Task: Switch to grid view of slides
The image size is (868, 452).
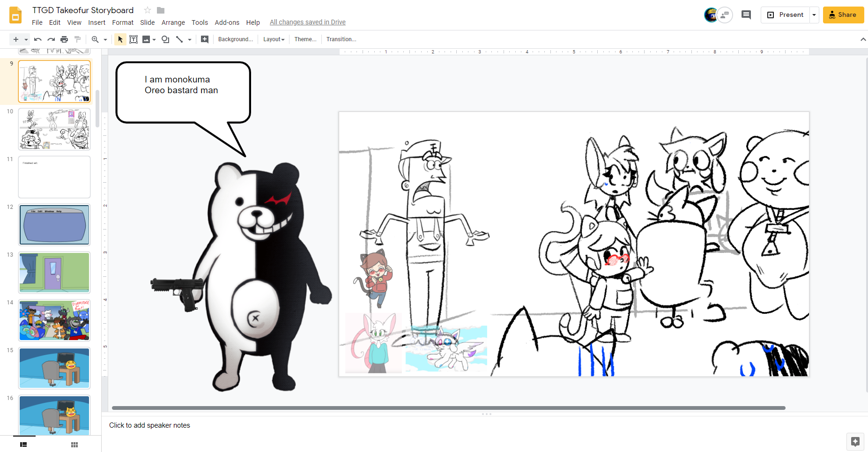Action: [x=74, y=445]
